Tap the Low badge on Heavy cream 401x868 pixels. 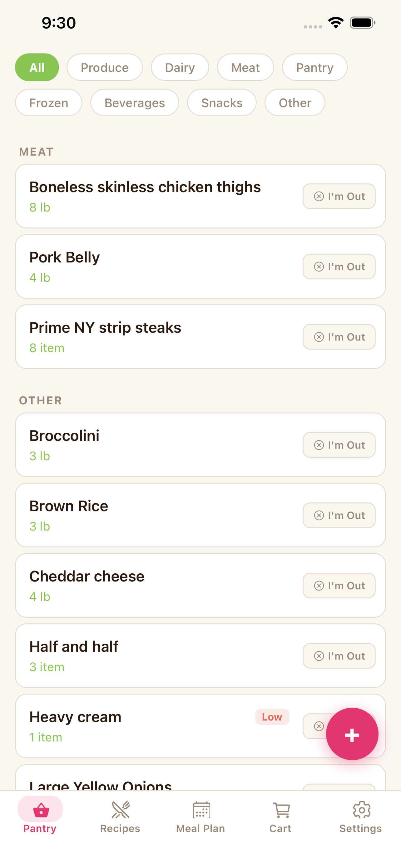[272, 717]
